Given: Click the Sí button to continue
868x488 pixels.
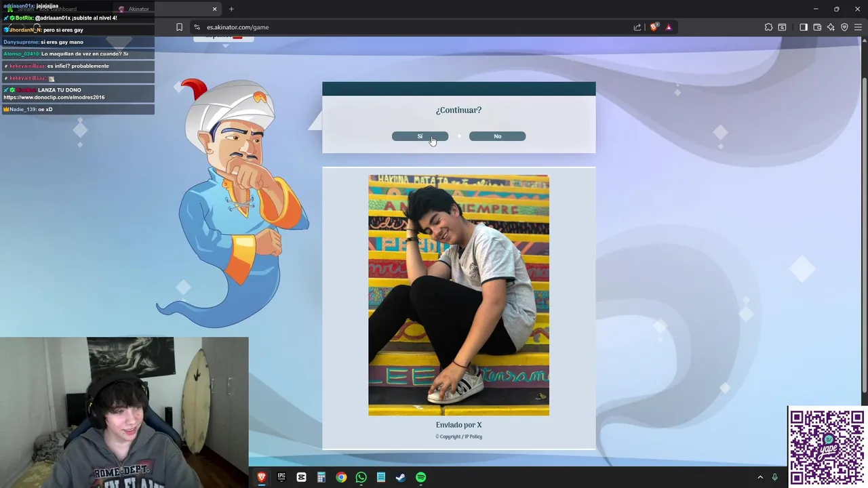Looking at the screenshot, I should 420,136.
